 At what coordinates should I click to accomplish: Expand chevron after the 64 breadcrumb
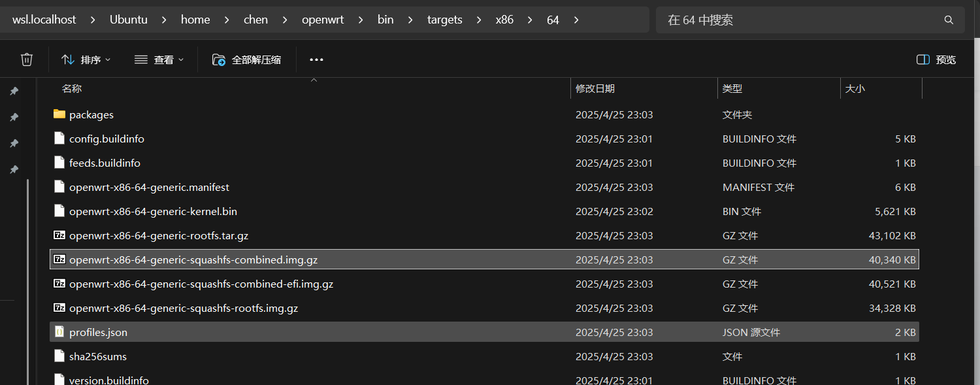(x=576, y=20)
